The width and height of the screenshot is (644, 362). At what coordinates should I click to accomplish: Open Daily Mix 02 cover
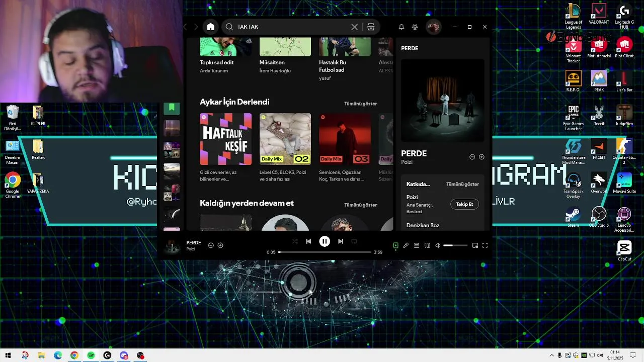click(x=285, y=139)
